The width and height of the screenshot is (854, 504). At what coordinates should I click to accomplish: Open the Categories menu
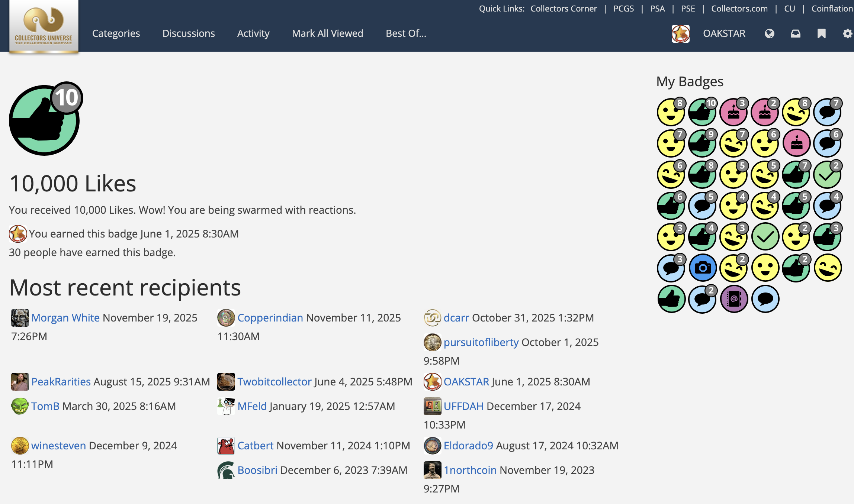tap(116, 33)
